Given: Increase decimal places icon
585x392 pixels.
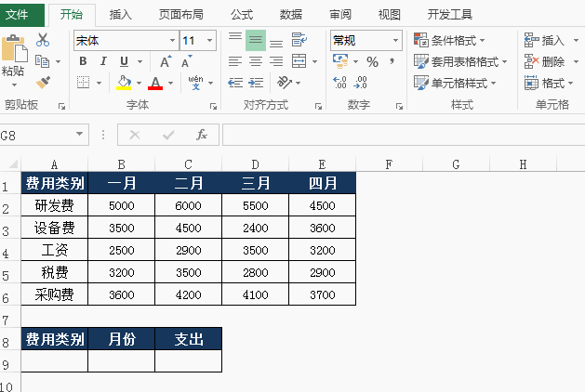Looking at the screenshot, I should click(339, 83).
